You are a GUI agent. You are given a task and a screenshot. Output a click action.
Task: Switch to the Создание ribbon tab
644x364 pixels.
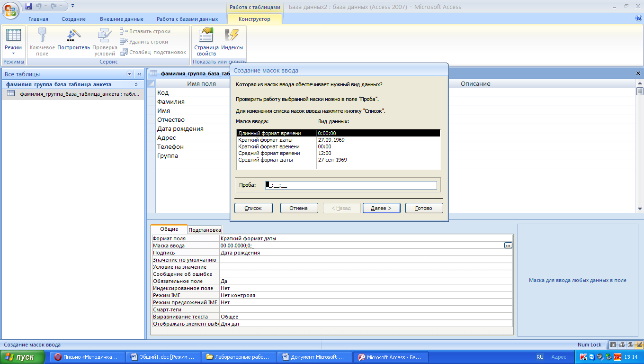point(73,19)
